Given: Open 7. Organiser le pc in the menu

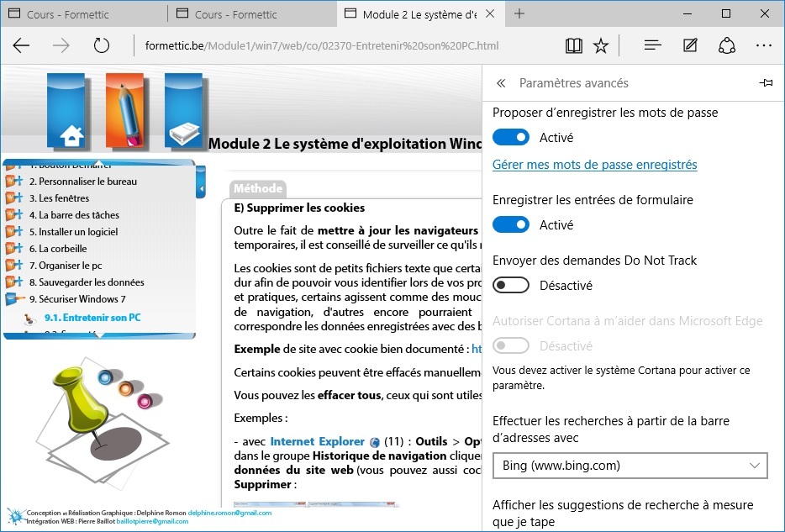Looking at the screenshot, I should click(x=66, y=266).
